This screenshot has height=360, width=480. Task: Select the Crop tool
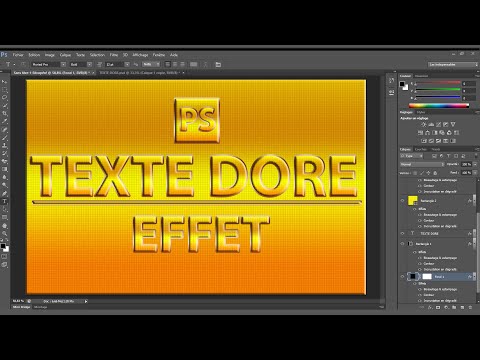pyautogui.click(x=4, y=114)
